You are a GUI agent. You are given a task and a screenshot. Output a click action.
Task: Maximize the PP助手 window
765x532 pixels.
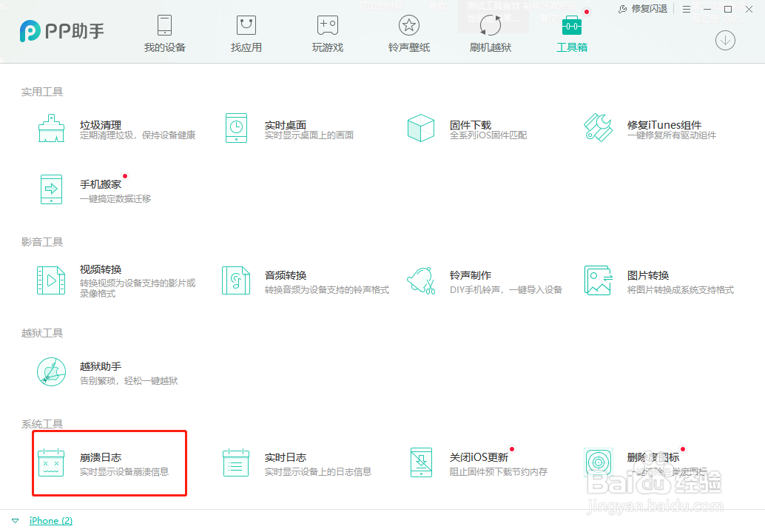coord(728,10)
